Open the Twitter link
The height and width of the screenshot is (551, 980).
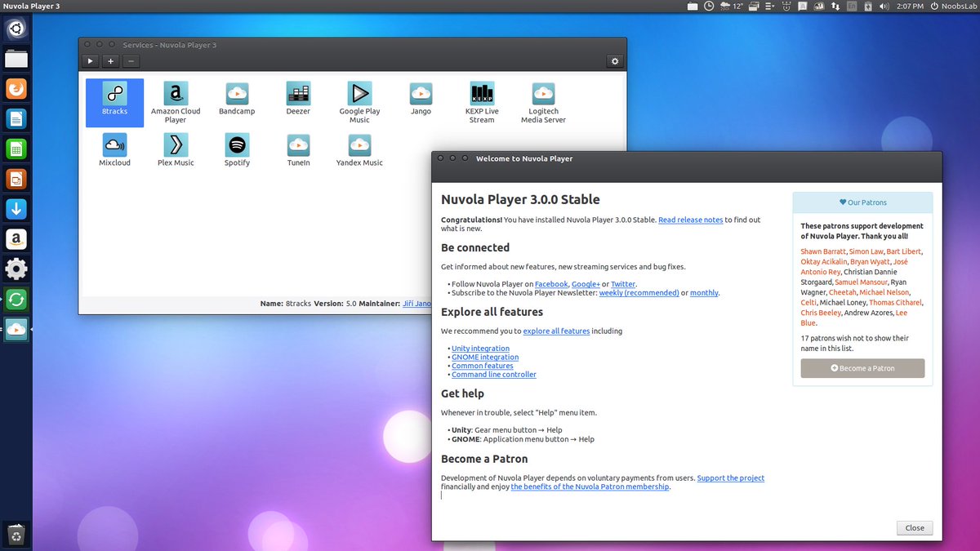(x=623, y=284)
